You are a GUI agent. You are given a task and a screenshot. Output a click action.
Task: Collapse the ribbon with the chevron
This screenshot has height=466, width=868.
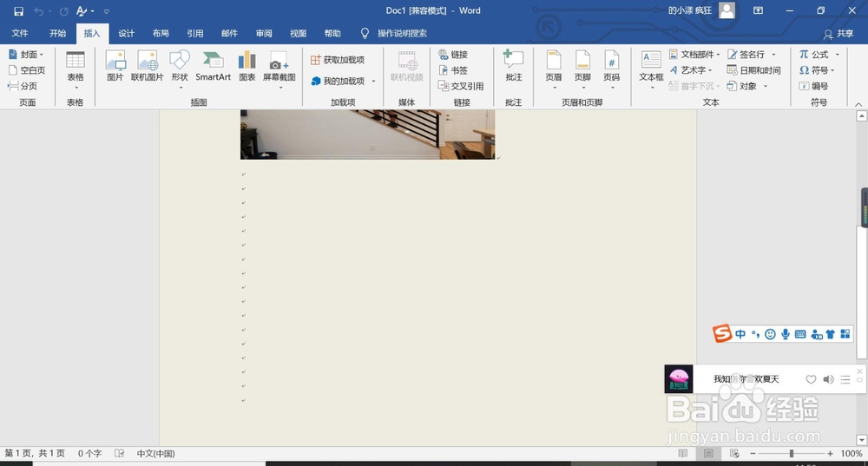(x=858, y=104)
